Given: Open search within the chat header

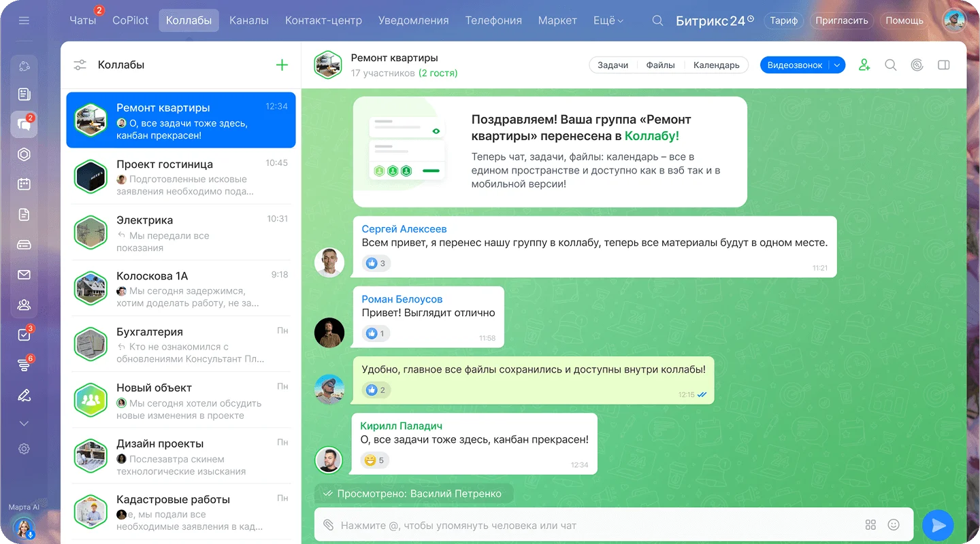Looking at the screenshot, I should pos(890,65).
